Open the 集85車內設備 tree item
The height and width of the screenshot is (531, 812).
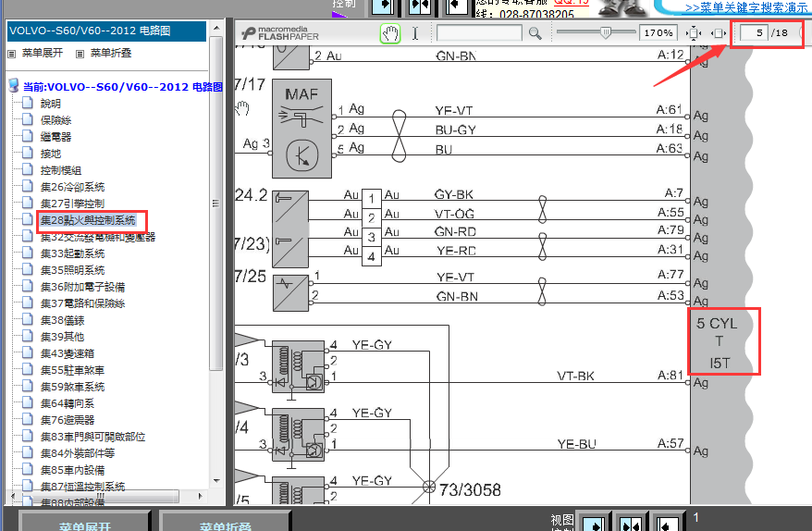[72, 470]
